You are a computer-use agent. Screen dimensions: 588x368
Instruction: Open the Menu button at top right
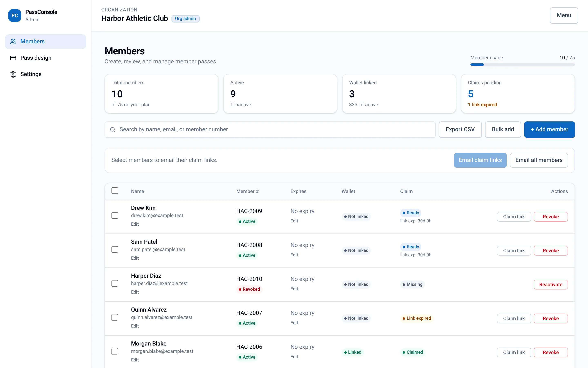click(x=564, y=15)
